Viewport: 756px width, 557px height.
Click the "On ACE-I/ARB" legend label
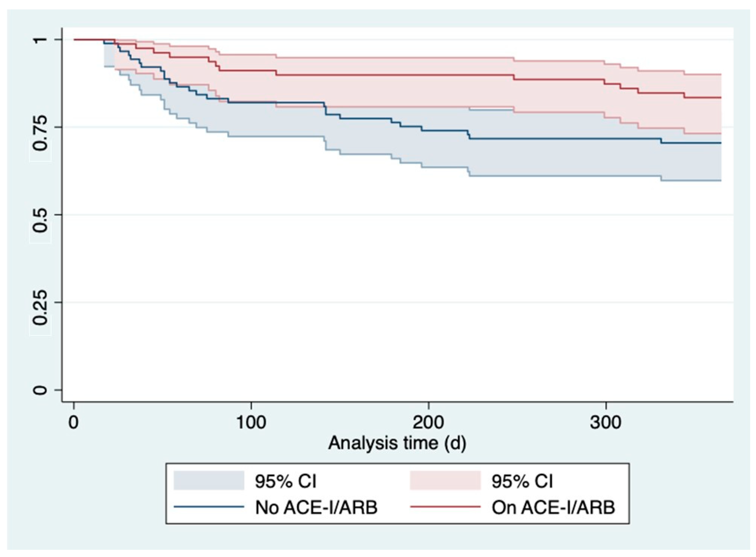[553, 507]
